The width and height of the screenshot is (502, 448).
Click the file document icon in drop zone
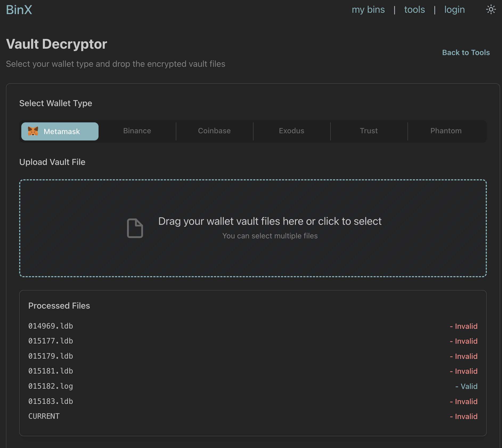click(x=135, y=228)
